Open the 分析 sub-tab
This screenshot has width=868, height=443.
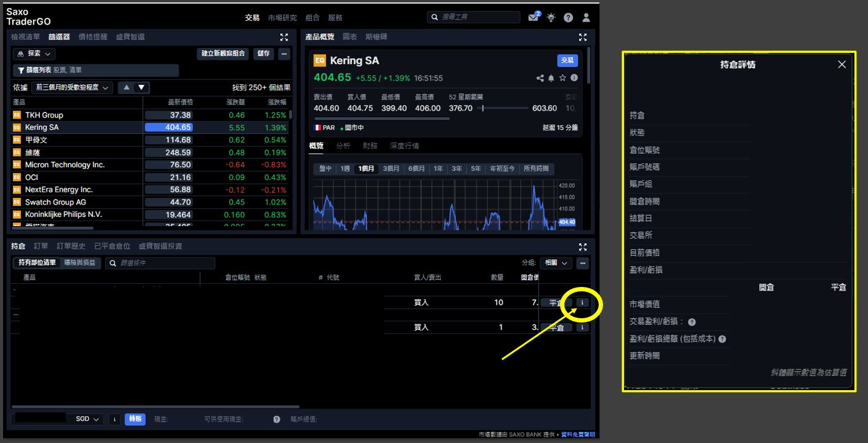344,146
